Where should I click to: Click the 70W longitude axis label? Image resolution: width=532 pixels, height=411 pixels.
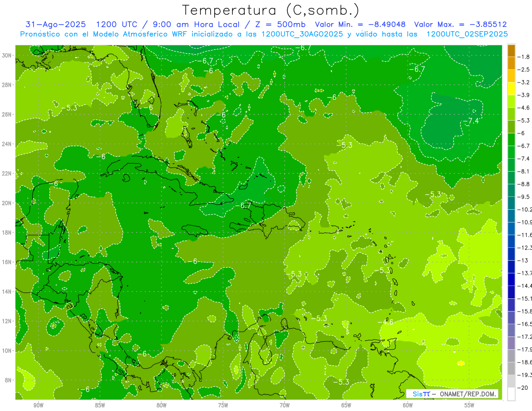pos(285,405)
